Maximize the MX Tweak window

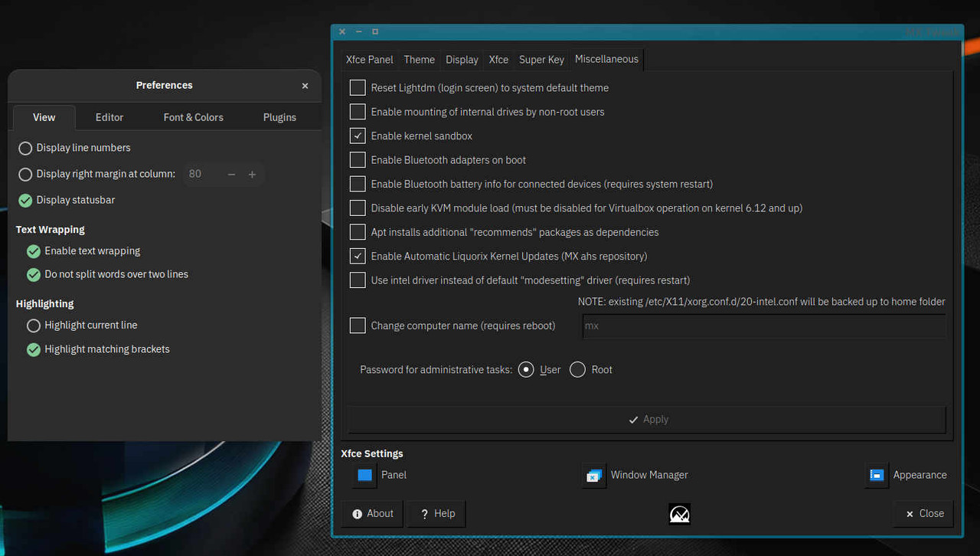pos(375,31)
